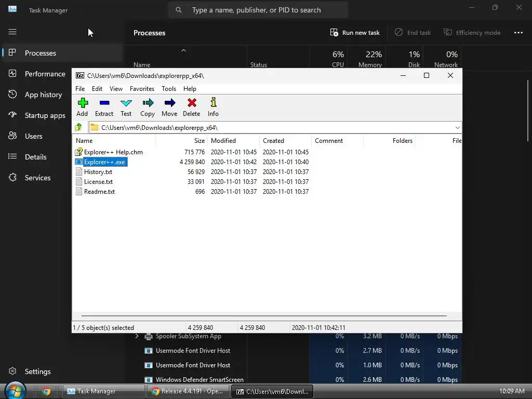Open the Windows Start orb
The width and height of the screenshot is (532, 399).
click(15, 391)
